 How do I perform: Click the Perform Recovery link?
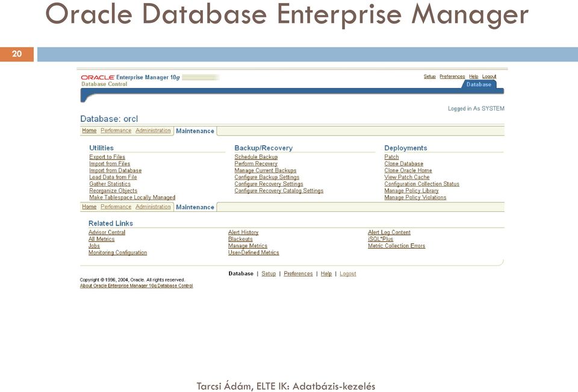tap(256, 163)
